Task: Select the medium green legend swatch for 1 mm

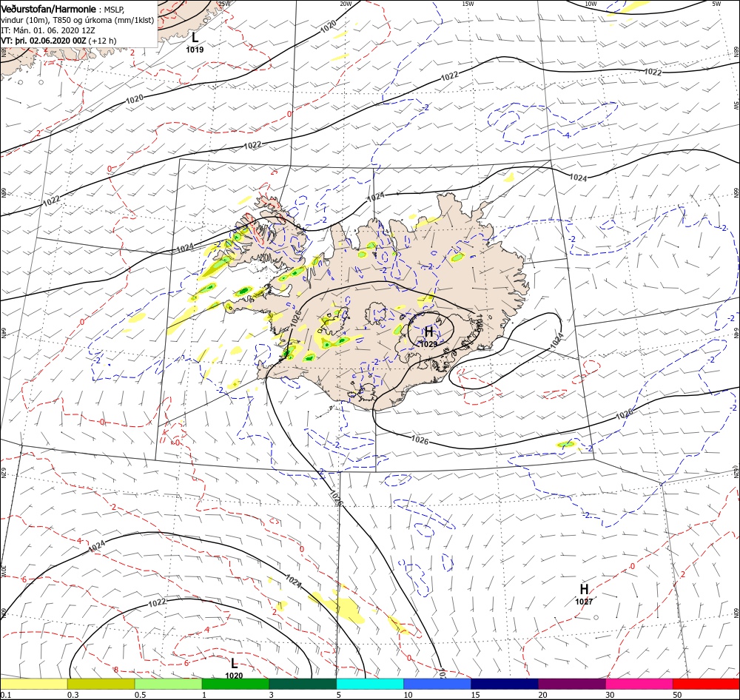Action: coord(235,684)
